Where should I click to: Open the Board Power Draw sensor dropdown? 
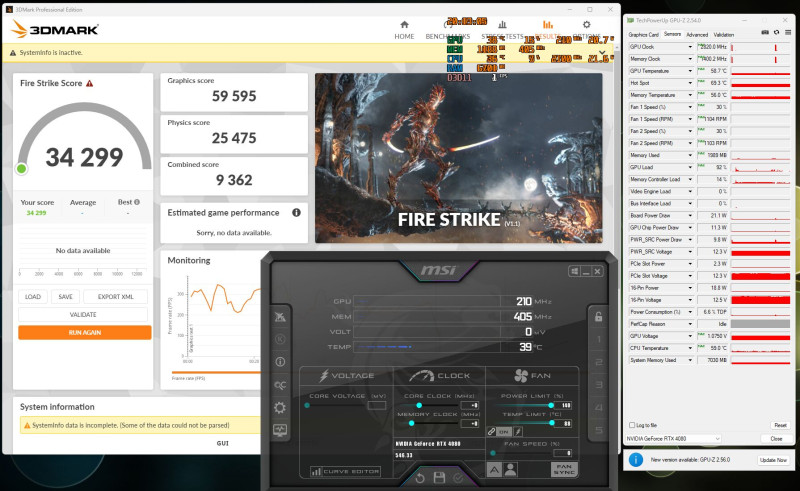[690, 215]
